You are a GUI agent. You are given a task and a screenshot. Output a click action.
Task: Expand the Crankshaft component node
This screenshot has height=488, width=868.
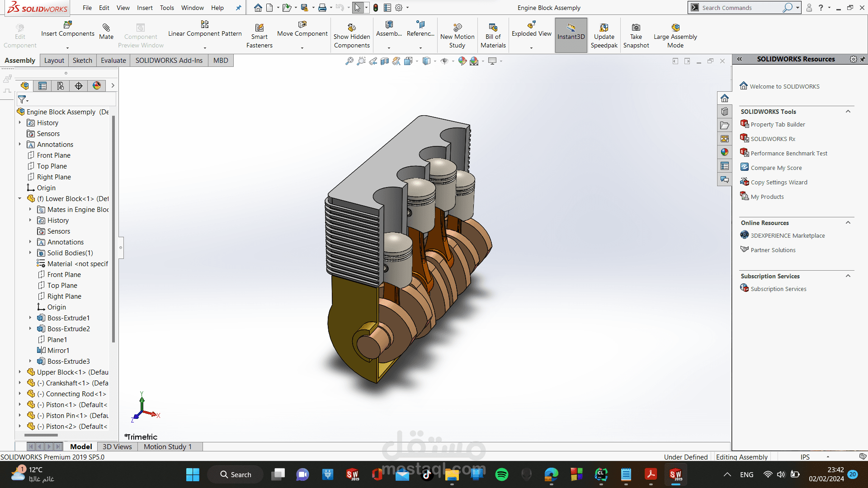pos(20,383)
